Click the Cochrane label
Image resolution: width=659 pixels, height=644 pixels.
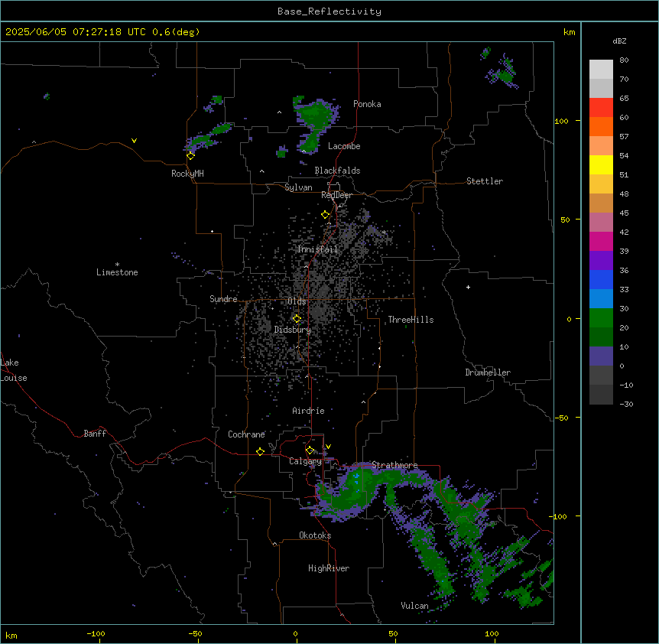click(x=246, y=434)
